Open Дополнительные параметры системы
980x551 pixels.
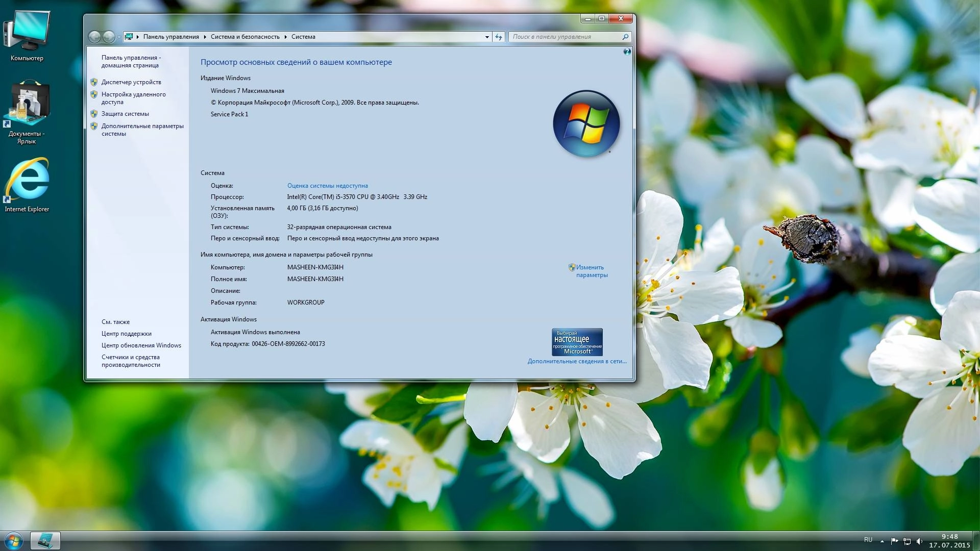(x=142, y=130)
